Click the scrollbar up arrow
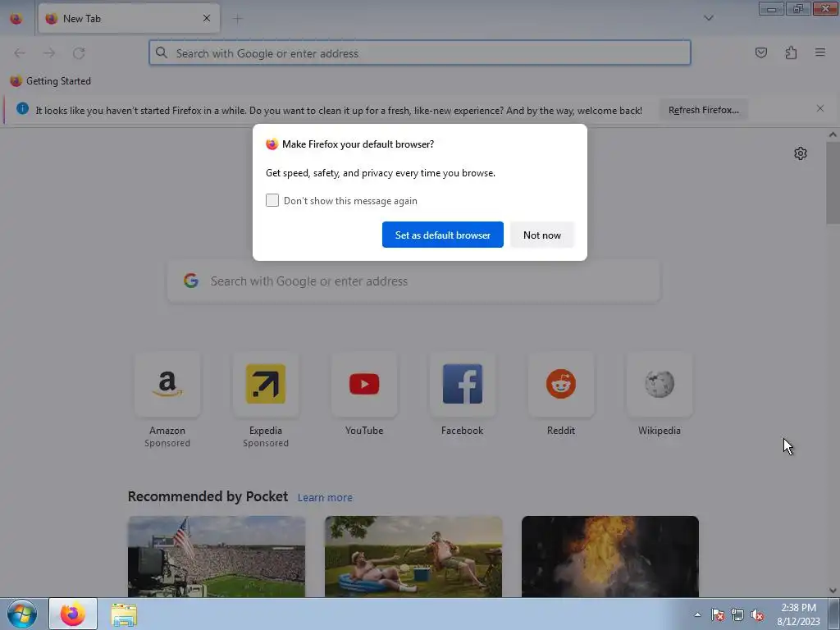This screenshot has width=840, height=630. click(x=833, y=135)
